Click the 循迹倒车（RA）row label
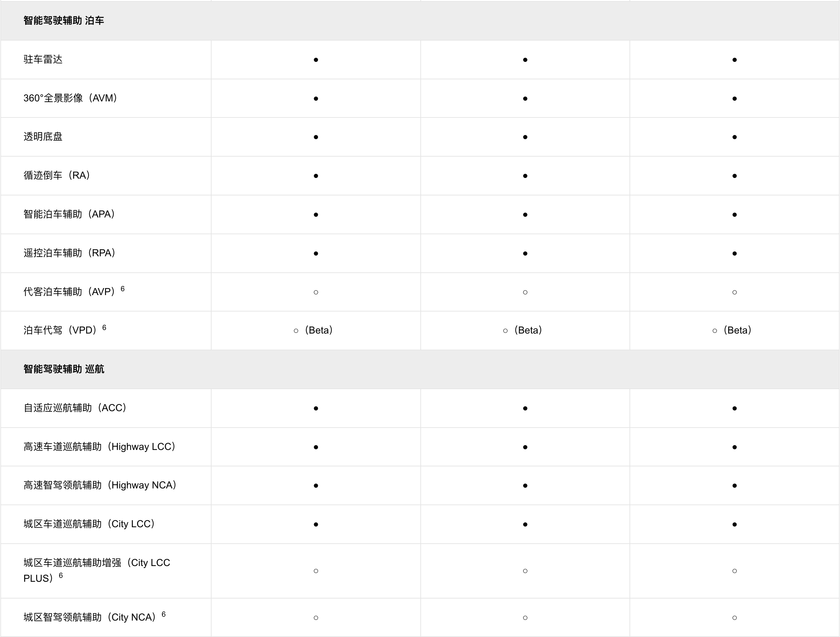The image size is (840, 637). pyautogui.click(x=57, y=176)
